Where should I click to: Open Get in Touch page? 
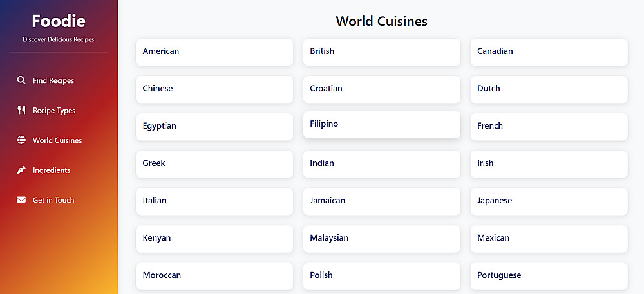tap(53, 200)
